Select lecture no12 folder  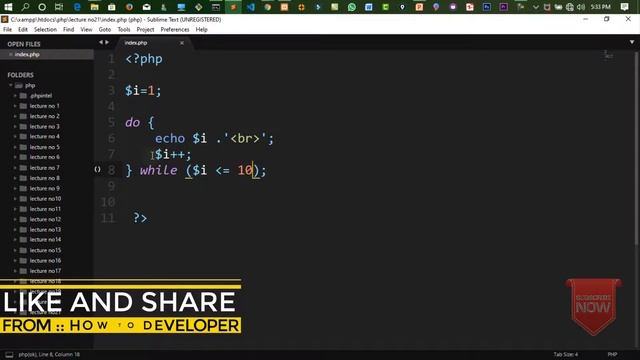coord(45,219)
